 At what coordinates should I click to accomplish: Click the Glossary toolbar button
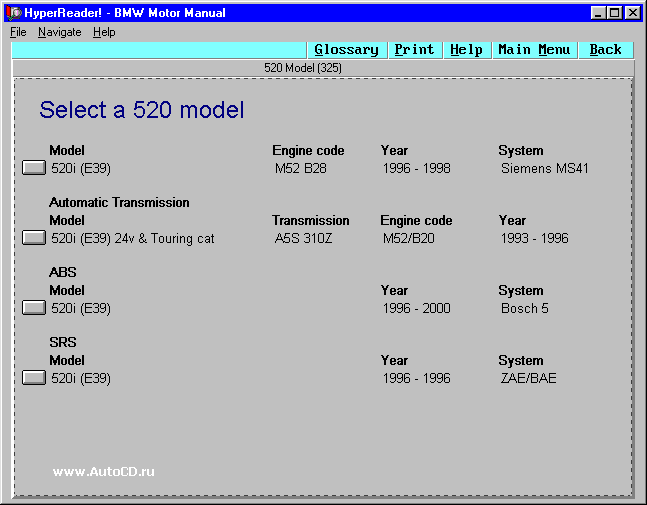click(347, 50)
